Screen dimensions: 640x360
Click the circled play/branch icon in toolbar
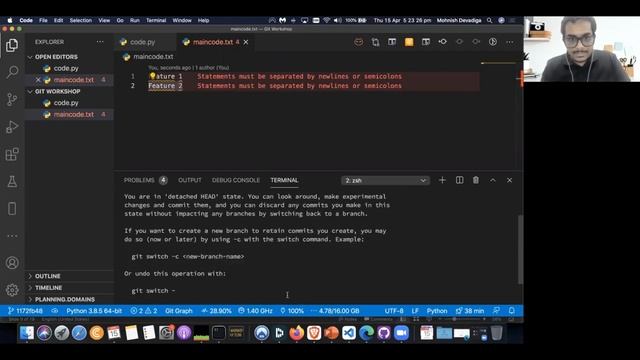coord(493,42)
